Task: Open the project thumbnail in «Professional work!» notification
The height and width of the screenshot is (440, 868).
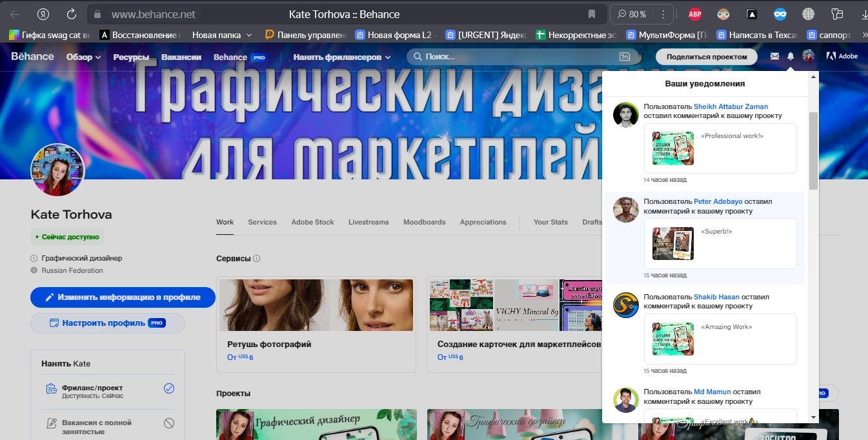Action: coord(672,148)
